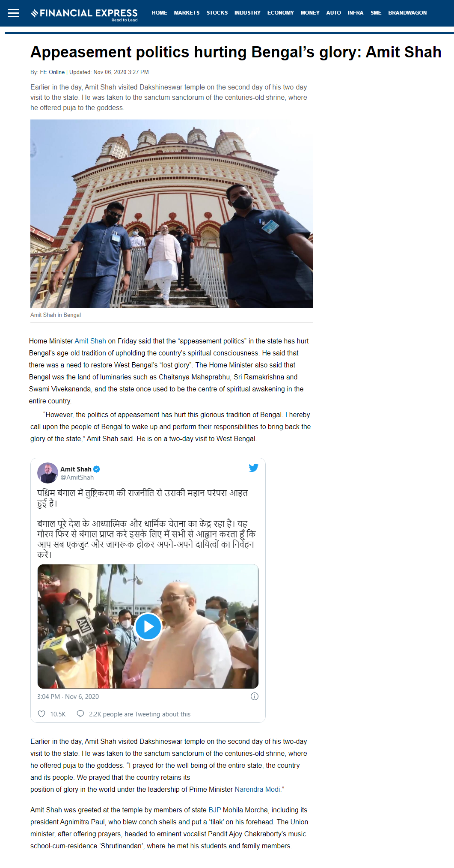The image size is (454, 868).
Task: Like the tweet with heart icon
Action: tap(42, 714)
